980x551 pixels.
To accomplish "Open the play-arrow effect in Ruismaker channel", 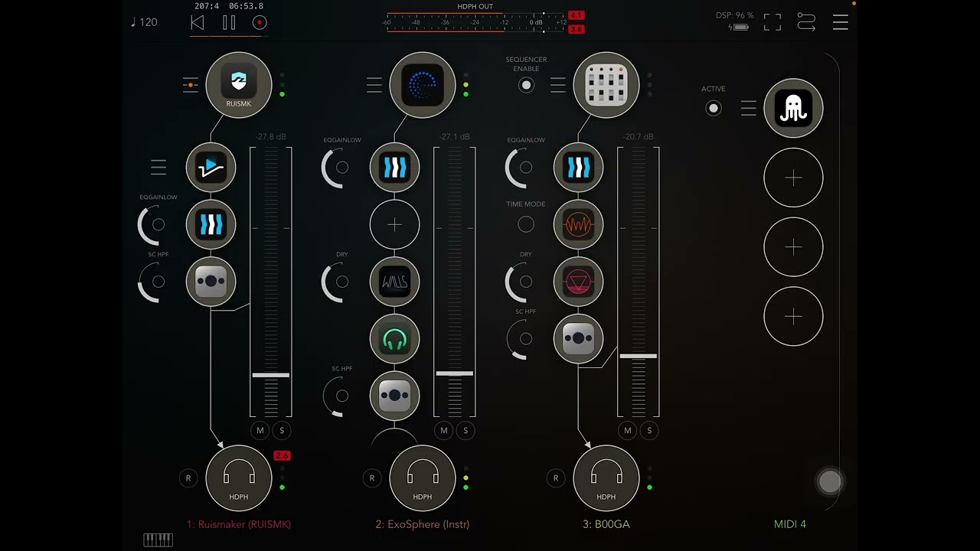I will [211, 167].
